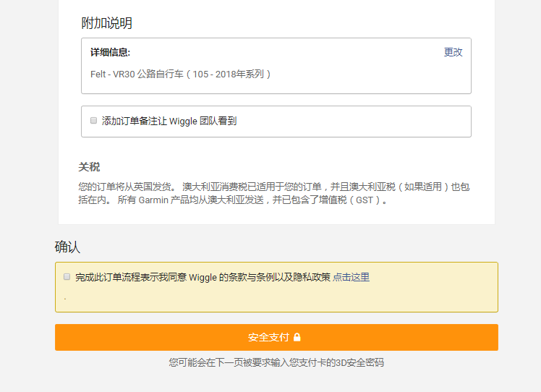Click the 3D安全密码 notice below the button
The image size is (541, 392).
pyautogui.click(x=276, y=362)
